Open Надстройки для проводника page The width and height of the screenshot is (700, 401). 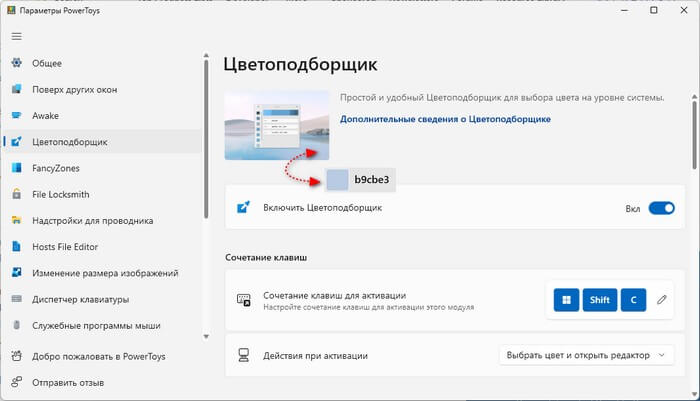(92, 221)
